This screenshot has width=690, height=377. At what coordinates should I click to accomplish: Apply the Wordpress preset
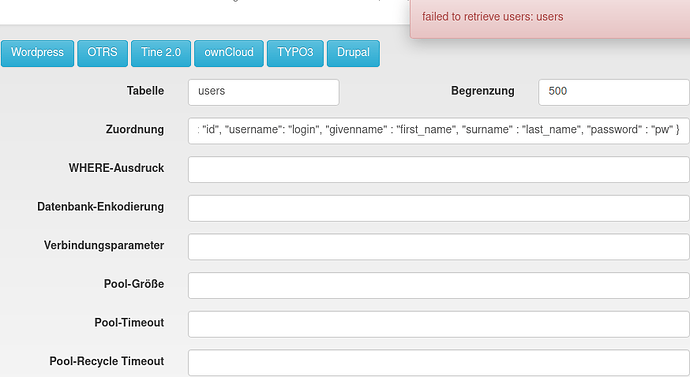[37, 53]
